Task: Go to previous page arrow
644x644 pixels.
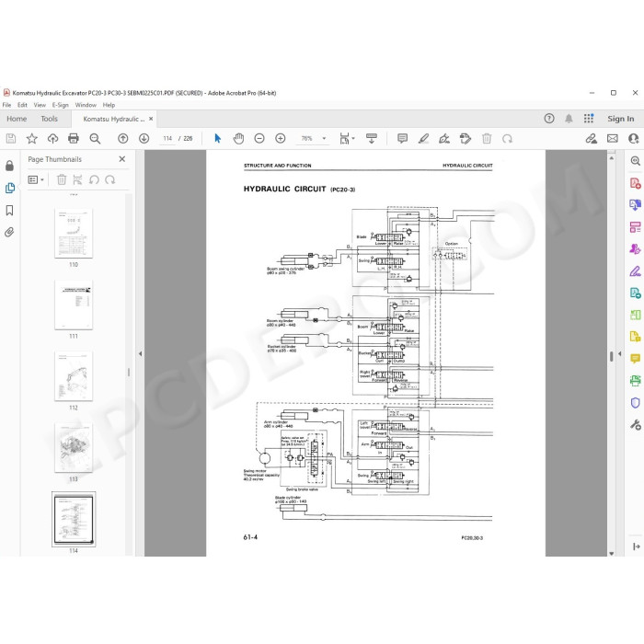Action: click(x=122, y=138)
